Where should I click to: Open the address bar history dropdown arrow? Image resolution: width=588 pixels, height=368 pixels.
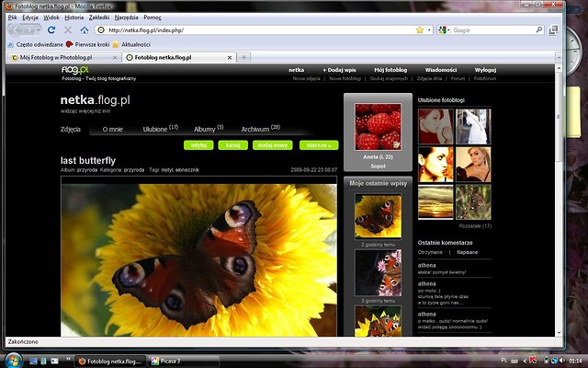429,30
